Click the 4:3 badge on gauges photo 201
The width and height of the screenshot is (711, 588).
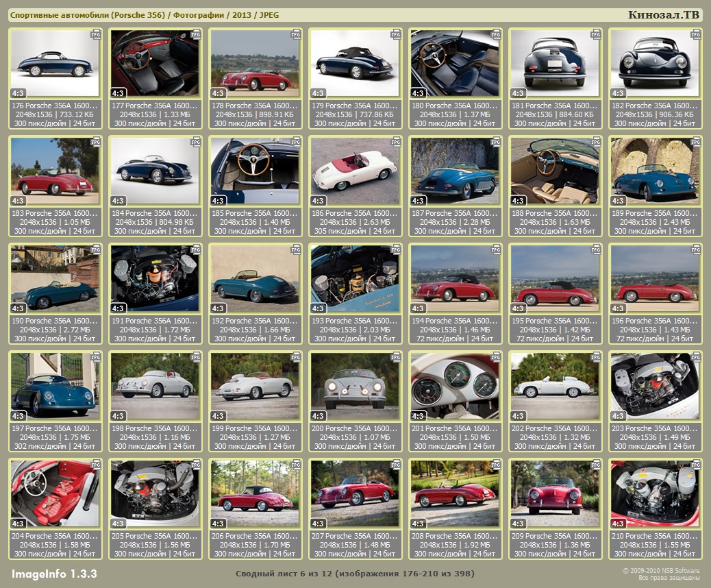(418, 416)
